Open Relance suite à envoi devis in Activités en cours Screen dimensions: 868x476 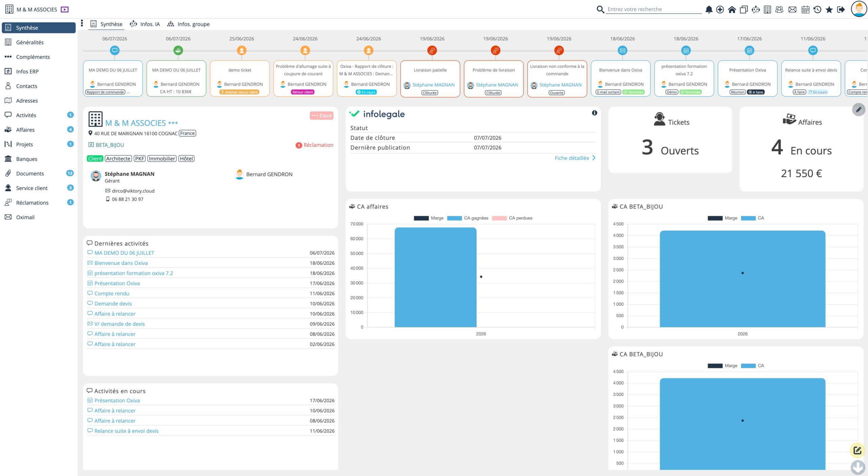tap(126, 431)
